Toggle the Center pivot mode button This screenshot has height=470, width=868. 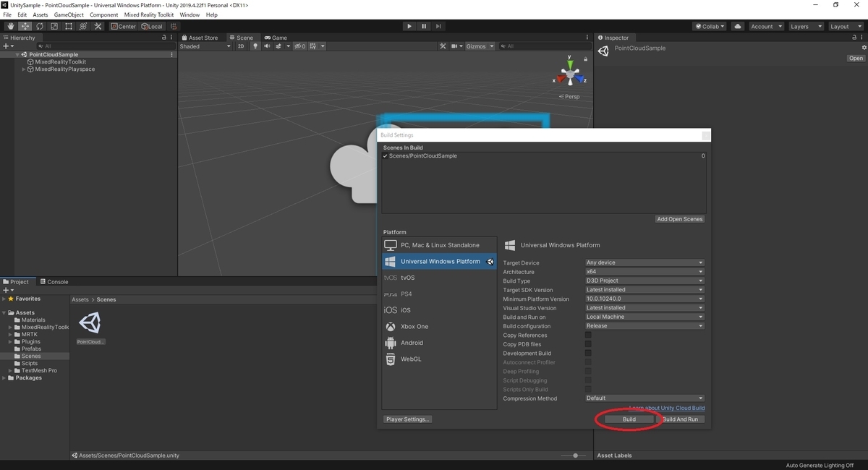click(x=123, y=26)
